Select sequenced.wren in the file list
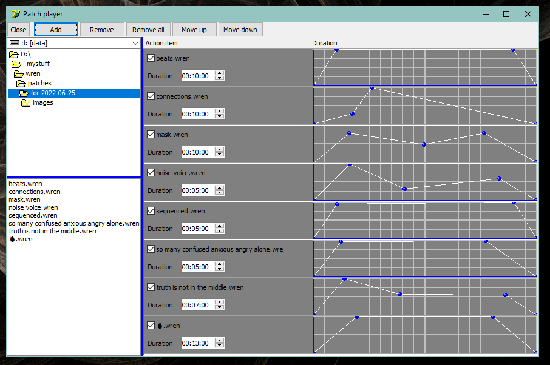The image size is (550, 365). 33,216
